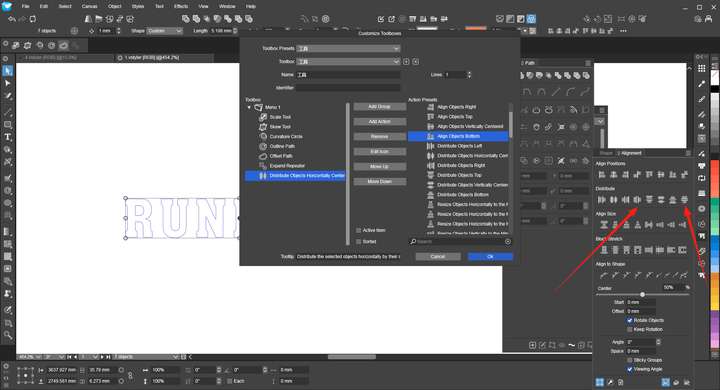The width and height of the screenshot is (720, 390).
Task: Collapse the Menu 1 tree node
Action: pyautogui.click(x=249, y=107)
